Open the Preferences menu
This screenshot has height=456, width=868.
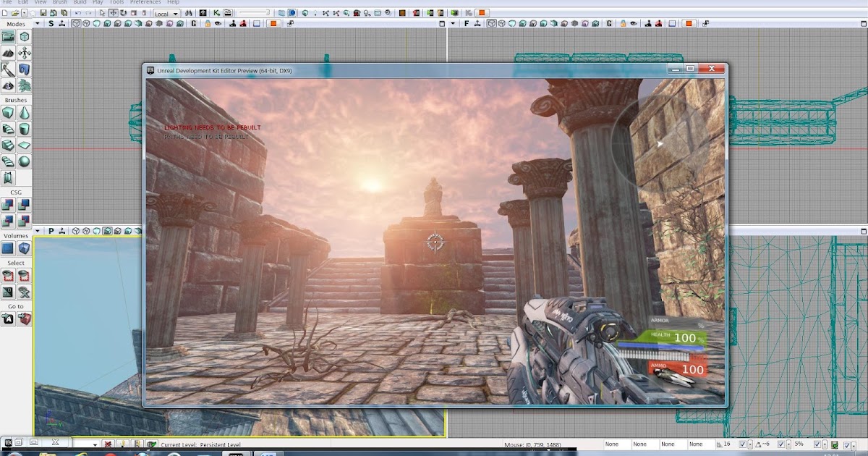[145, 2]
